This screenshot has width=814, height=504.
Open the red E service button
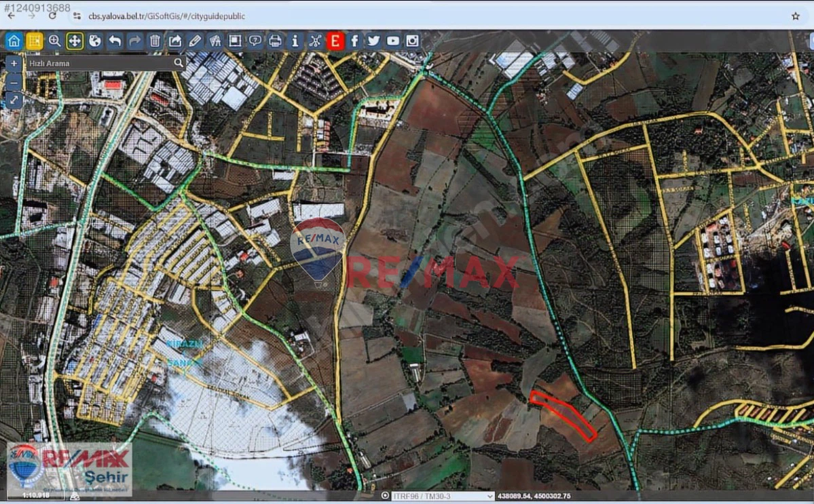click(x=335, y=41)
